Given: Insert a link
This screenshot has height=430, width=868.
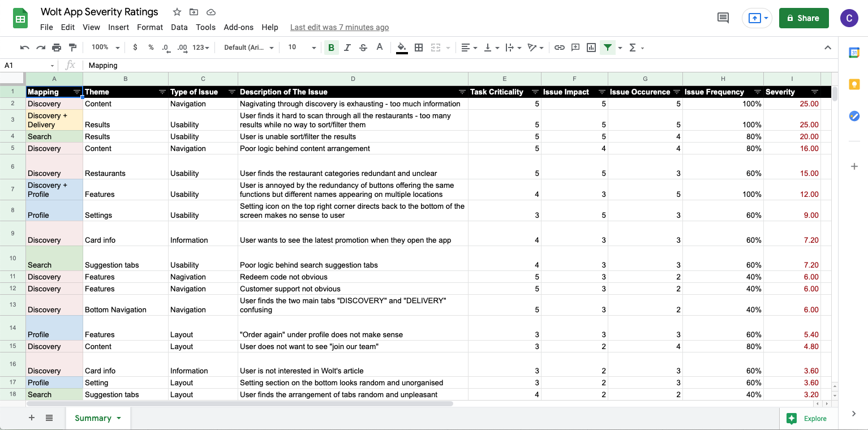Looking at the screenshot, I should click(x=559, y=48).
